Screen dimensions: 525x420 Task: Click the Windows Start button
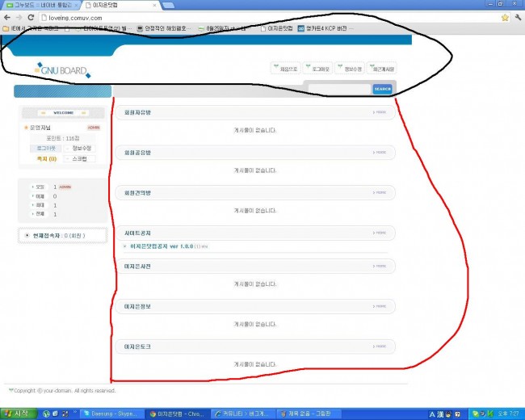pos(16,414)
